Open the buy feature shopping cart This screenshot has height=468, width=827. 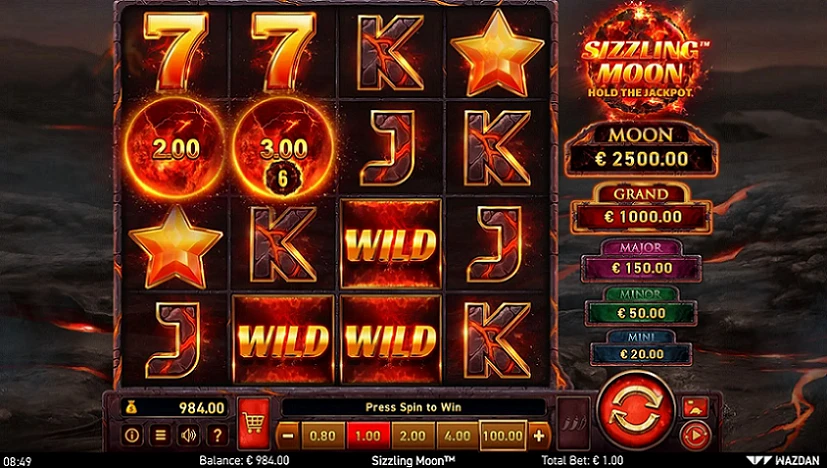[254, 423]
